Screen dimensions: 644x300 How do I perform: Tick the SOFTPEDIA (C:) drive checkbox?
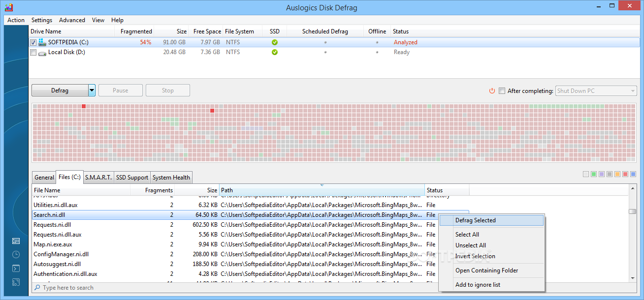click(x=33, y=42)
